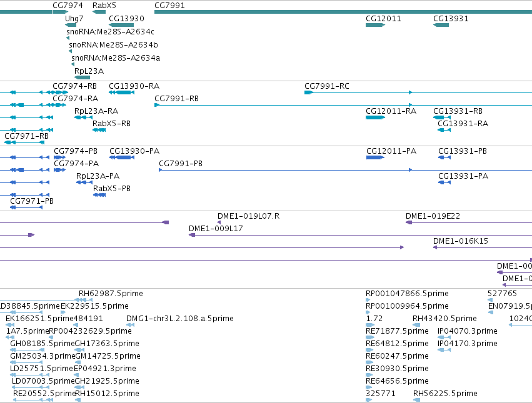Select EST feature 484191
Viewport: 532px width, 403px height.
click(x=88, y=319)
